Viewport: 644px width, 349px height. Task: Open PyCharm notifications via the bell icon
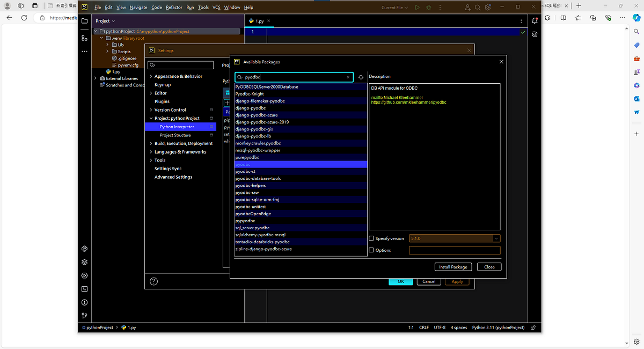pos(535,20)
